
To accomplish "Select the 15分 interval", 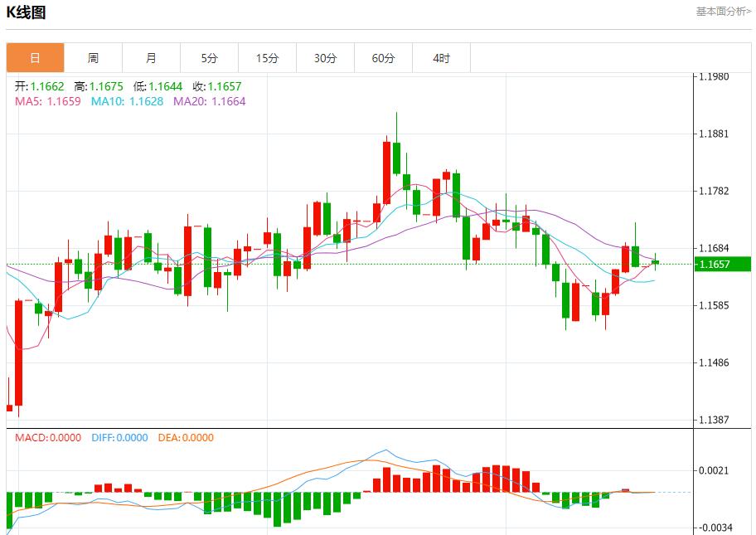I will tap(267, 58).
